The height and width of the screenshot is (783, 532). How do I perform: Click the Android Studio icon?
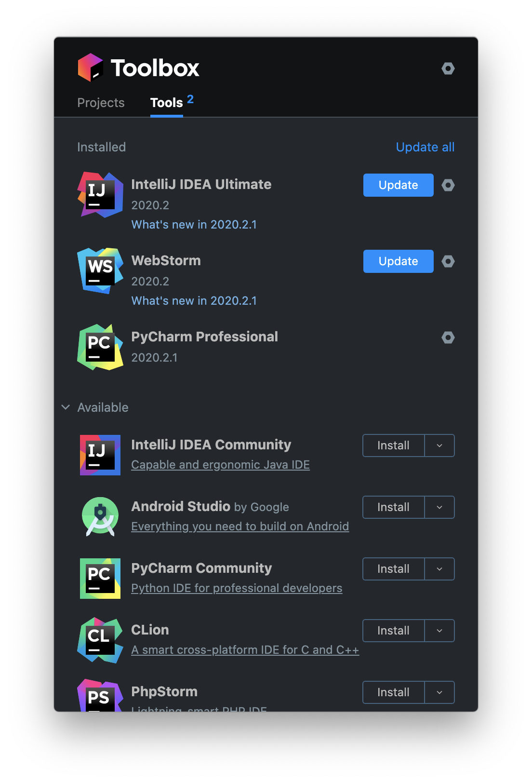click(x=100, y=517)
